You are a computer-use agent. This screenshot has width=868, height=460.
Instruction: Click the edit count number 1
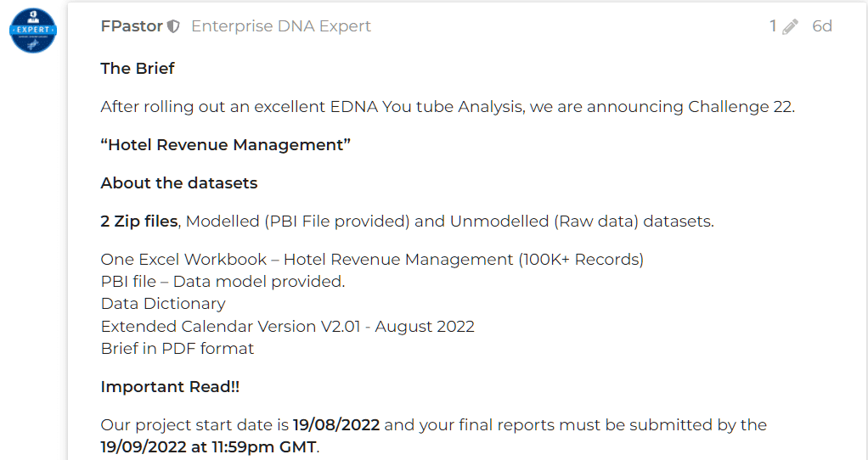coord(773,26)
